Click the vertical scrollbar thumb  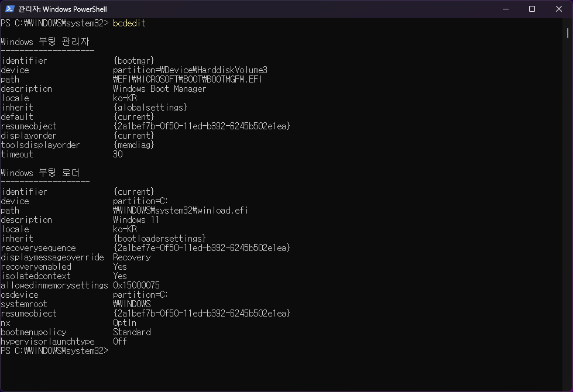point(568,33)
